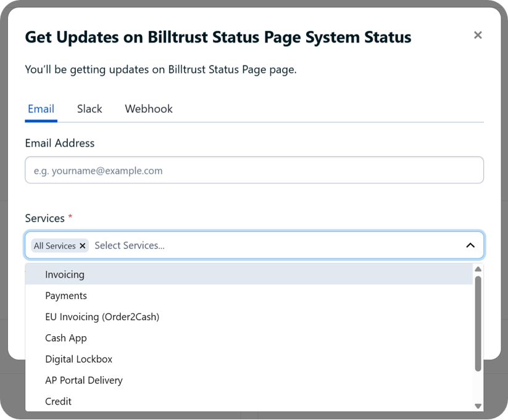This screenshot has height=420, width=508.
Task: Collapse the Services dropdown chevron
Action: pyautogui.click(x=470, y=245)
